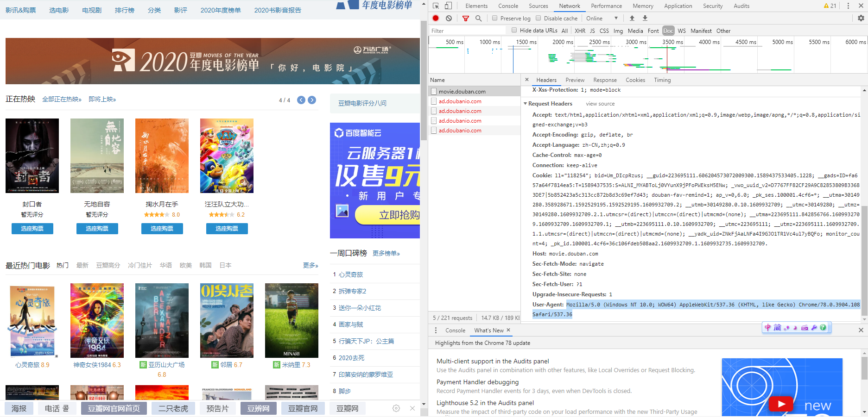Open 即将上映 expander link
Screen dimensions: 868x418
click(x=102, y=100)
